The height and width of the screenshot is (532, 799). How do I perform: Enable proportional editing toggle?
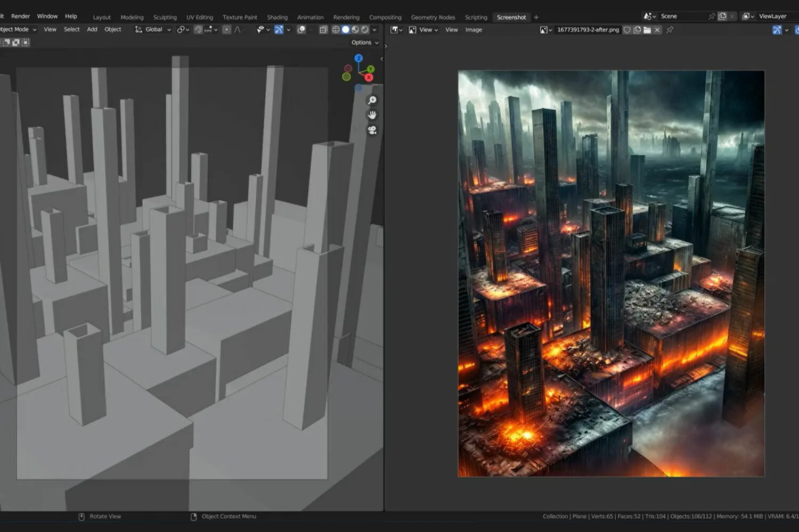pos(226,30)
